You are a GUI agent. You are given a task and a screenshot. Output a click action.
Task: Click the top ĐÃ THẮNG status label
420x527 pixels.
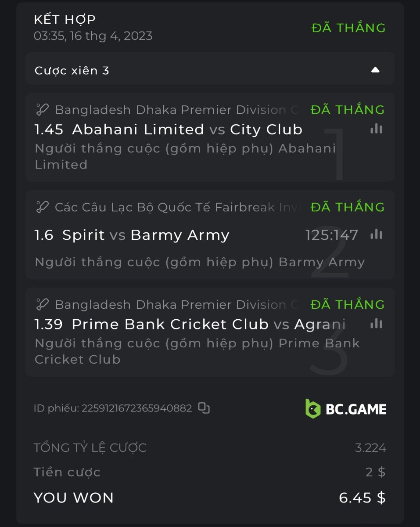(348, 28)
